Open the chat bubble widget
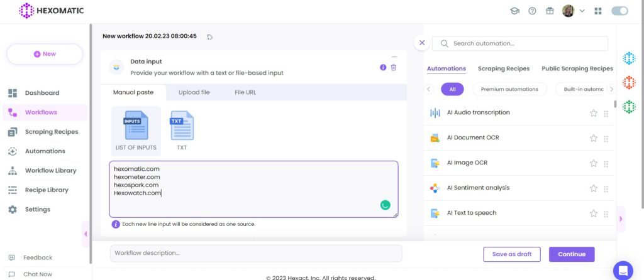Screen dimensions: 644x280 tap(623, 271)
